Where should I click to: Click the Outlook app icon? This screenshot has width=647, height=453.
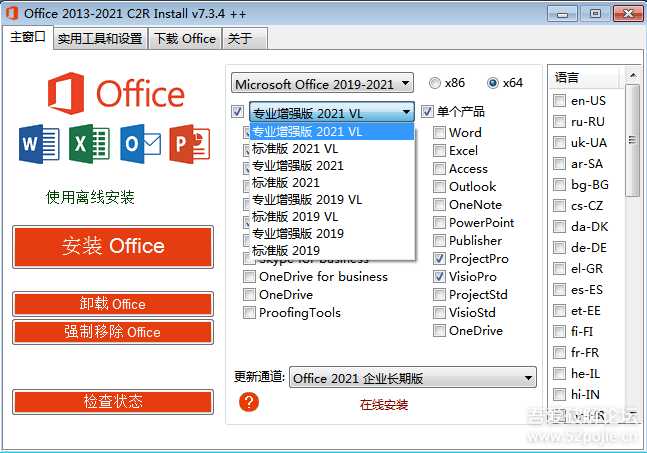(x=140, y=145)
